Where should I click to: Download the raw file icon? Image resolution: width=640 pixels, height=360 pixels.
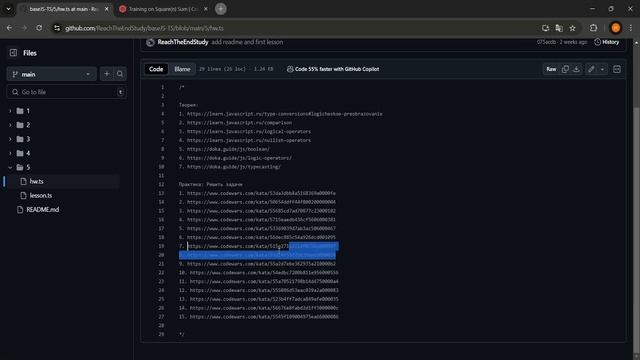pos(576,69)
